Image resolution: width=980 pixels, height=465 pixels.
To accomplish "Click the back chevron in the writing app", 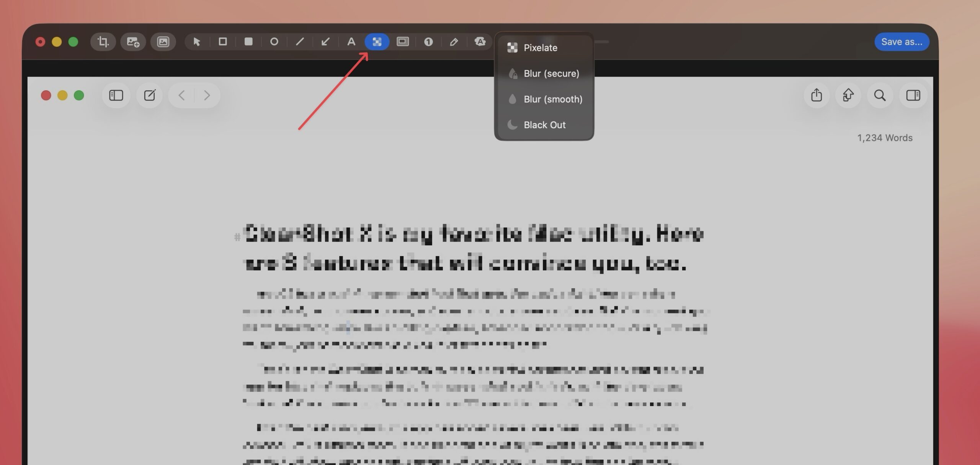I will click(182, 95).
